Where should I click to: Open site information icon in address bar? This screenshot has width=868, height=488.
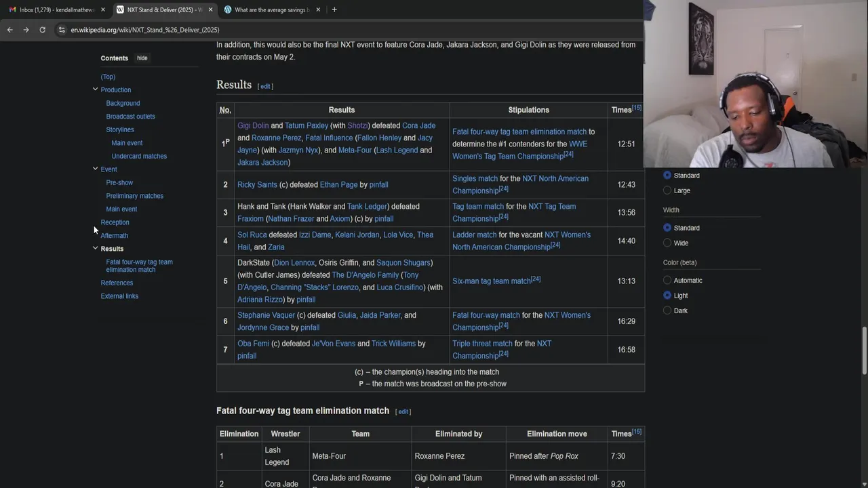point(62,30)
